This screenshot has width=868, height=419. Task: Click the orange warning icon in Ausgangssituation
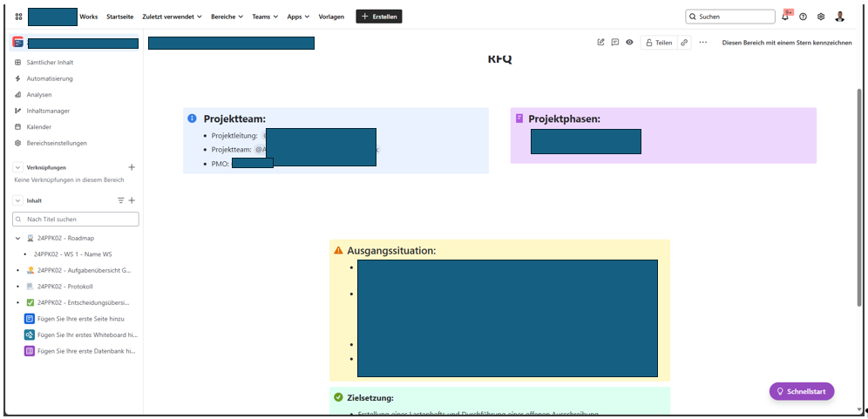coord(338,250)
